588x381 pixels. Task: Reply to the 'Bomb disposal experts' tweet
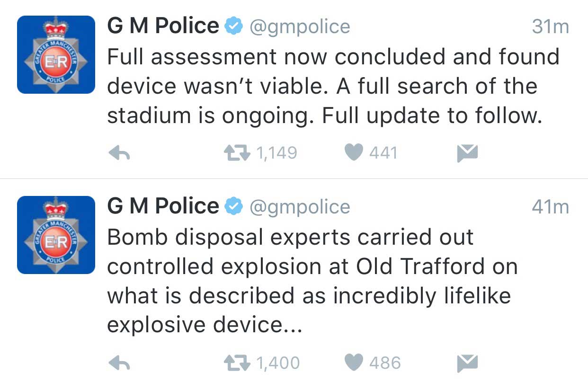tap(119, 363)
